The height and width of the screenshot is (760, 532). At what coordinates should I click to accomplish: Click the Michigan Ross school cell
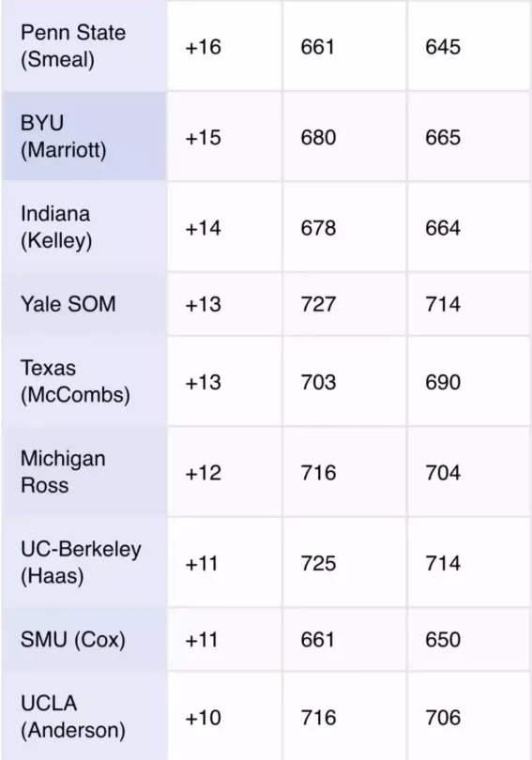[84, 472]
